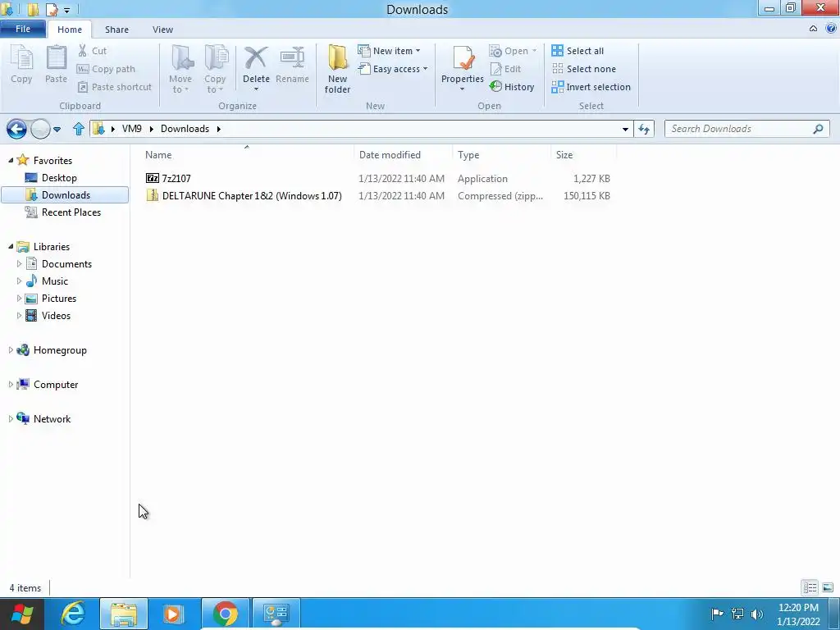The height and width of the screenshot is (630, 840).
Task: Switch to Large icons view icon
Action: point(827,587)
